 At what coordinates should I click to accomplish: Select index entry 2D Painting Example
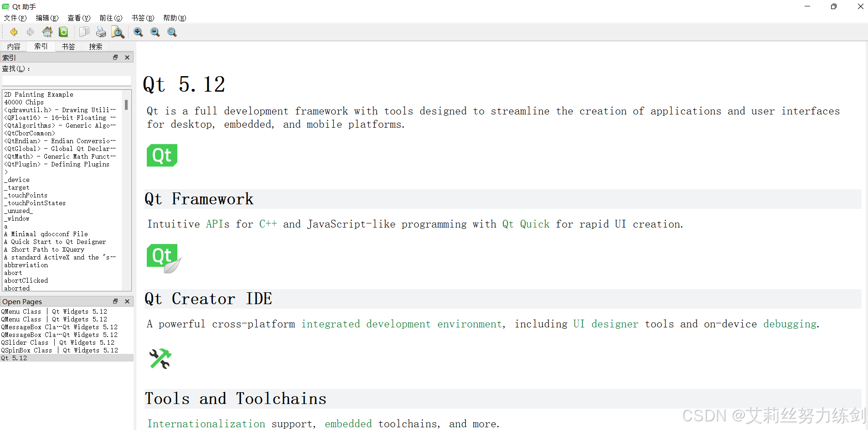click(x=39, y=94)
